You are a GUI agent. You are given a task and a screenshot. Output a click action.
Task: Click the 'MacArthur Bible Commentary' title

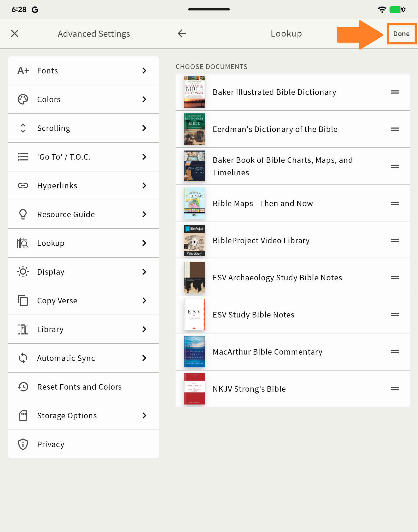tap(268, 352)
